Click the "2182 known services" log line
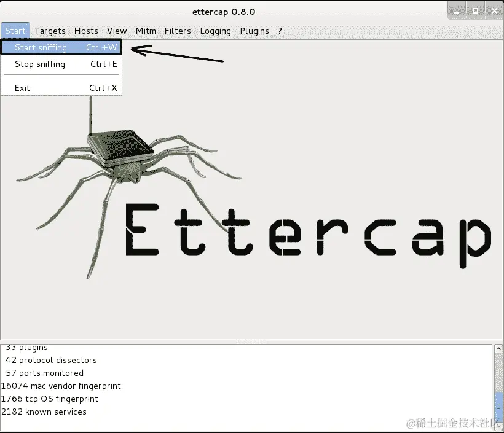The height and width of the screenshot is (433, 504). pyautogui.click(x=44, y=412)
